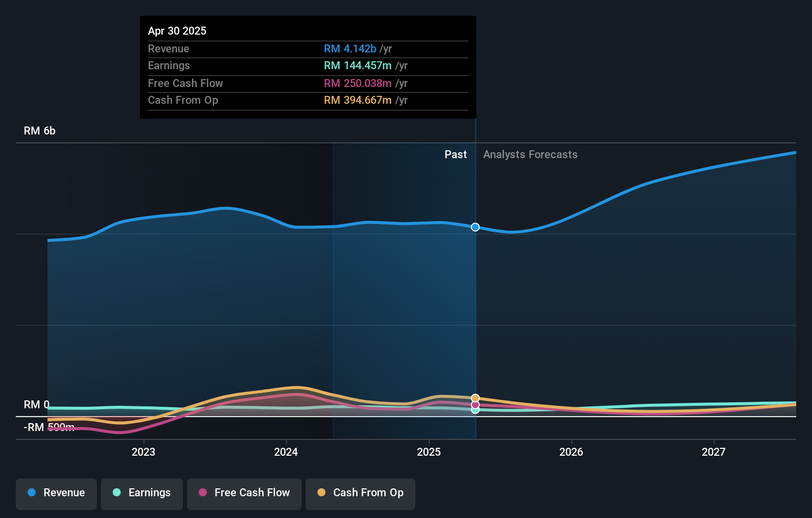Click the teal Earnings legend dot
This screenshot has width=812, height=518.
click(117, 492)
